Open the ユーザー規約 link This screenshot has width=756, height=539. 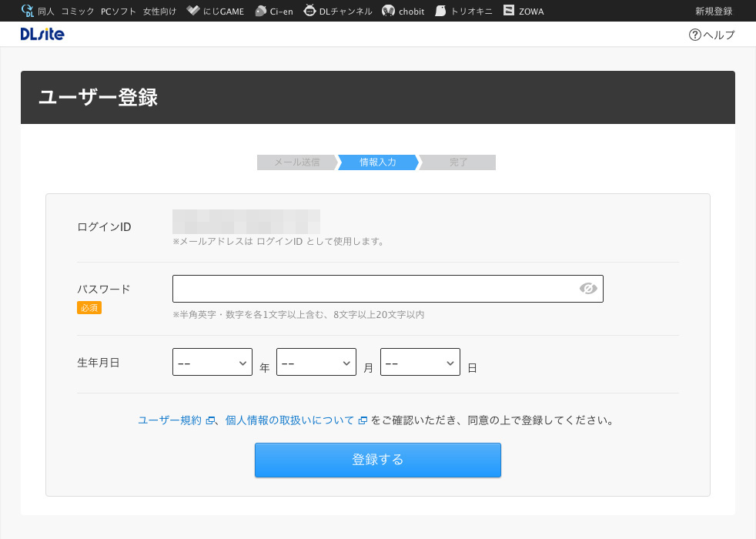(169, 420)
